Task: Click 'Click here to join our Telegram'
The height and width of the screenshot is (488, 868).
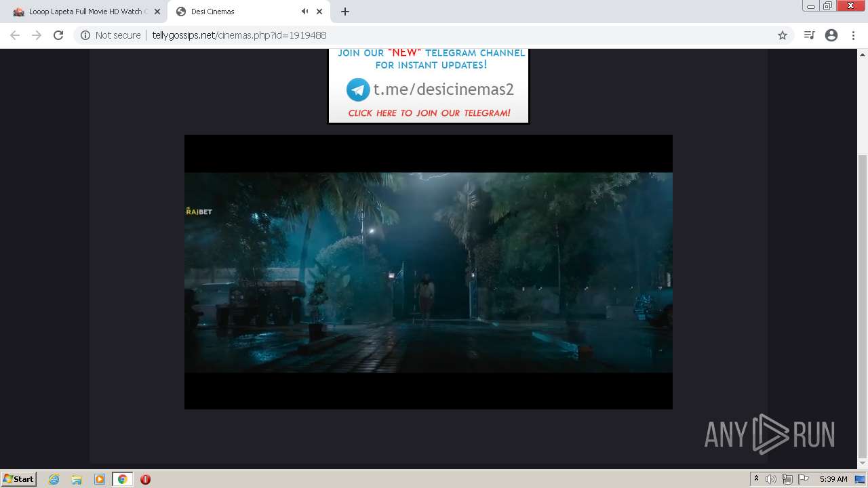Action: coord(429,113)
